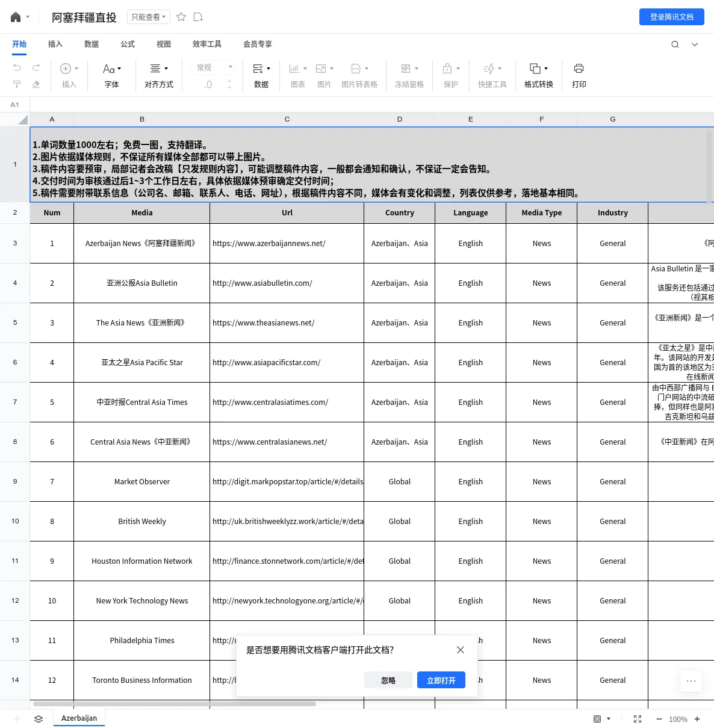714x728 pixels.
Task: Click the Ignore (忽略) button
Action: point(388,680)
